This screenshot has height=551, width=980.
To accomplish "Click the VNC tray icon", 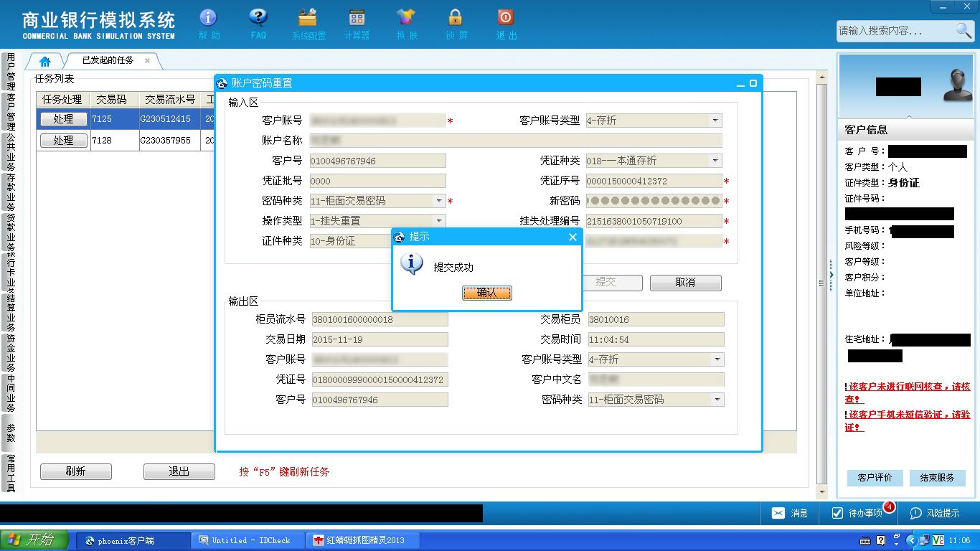I will click(938, 540).
